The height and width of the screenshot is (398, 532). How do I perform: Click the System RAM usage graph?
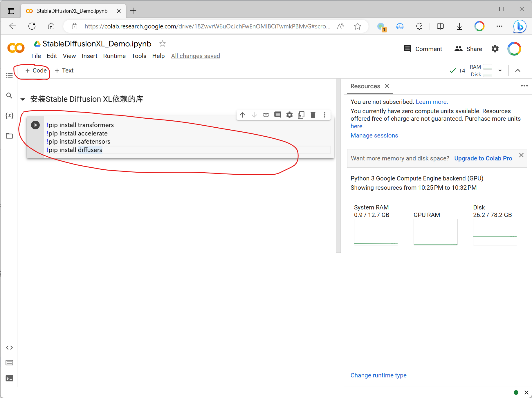pos(376,232)
